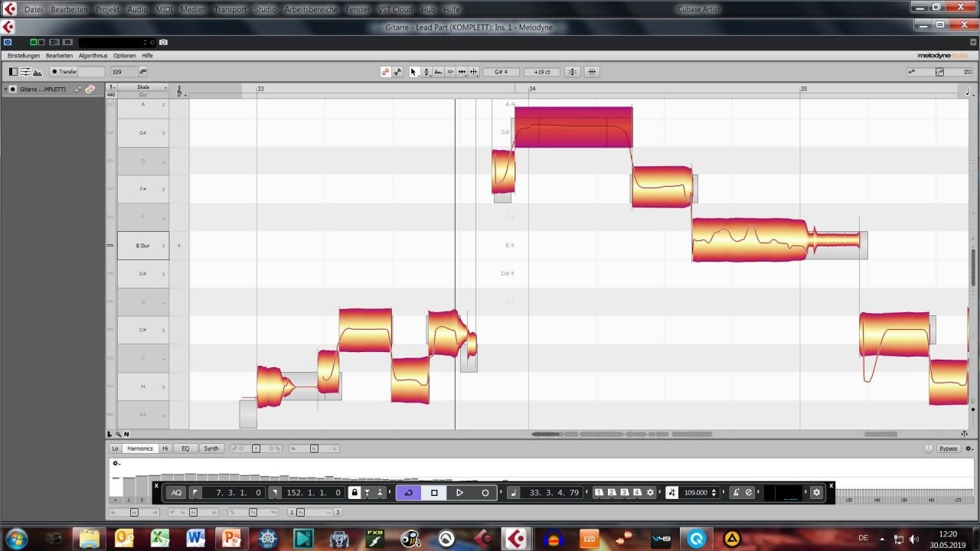Toggle the AQ auto-quantize button
Screen dimensions: 980x551
(176, 493)
